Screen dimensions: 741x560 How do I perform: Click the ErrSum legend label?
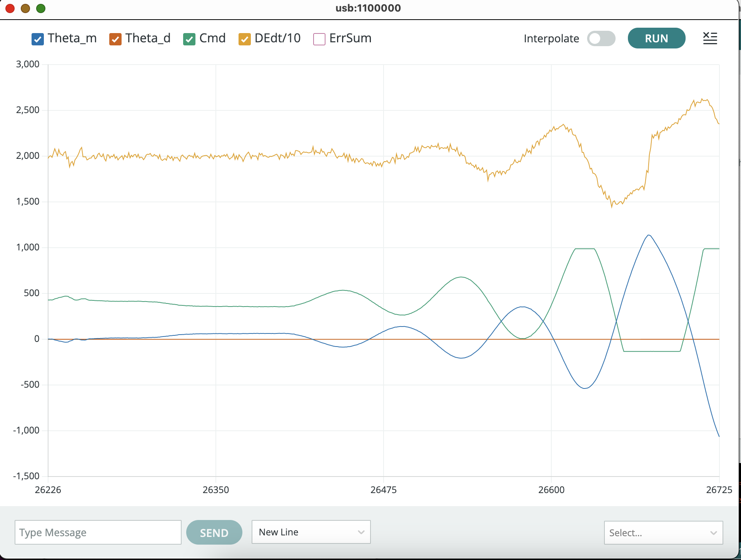[350, 38]
